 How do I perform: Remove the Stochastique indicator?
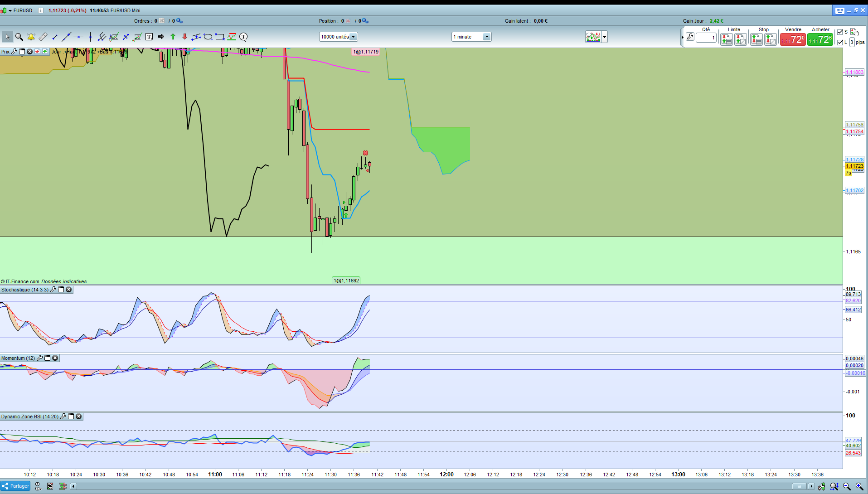[x=69, y=290]
